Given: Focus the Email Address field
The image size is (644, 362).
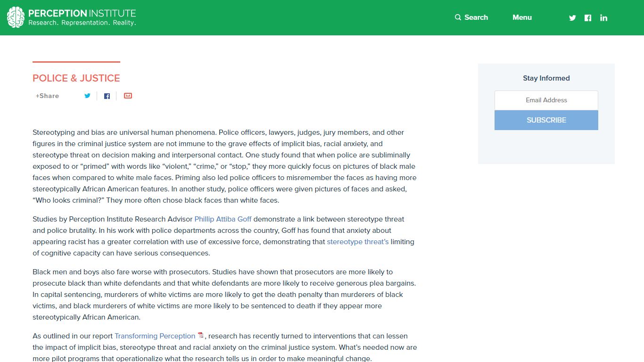Looking at the screenshot, I should (546, 100).
